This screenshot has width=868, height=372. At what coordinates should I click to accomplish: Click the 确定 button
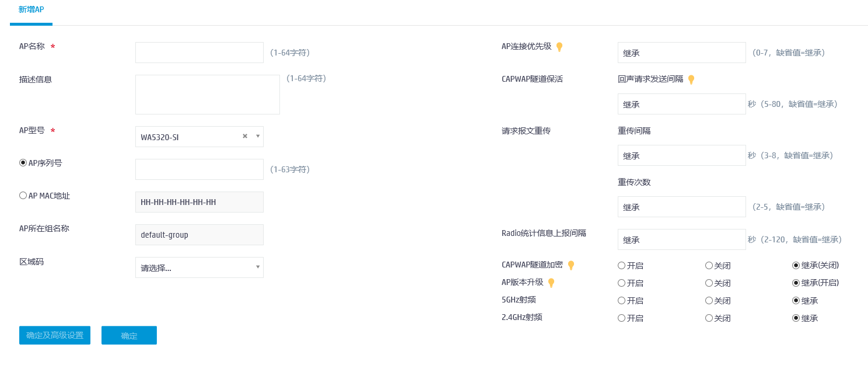click(x=129, y=335)
